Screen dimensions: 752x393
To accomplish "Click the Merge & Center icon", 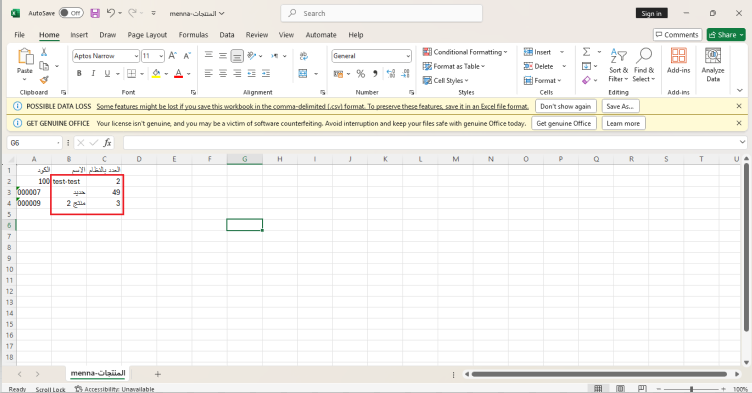I will [303, 73].
